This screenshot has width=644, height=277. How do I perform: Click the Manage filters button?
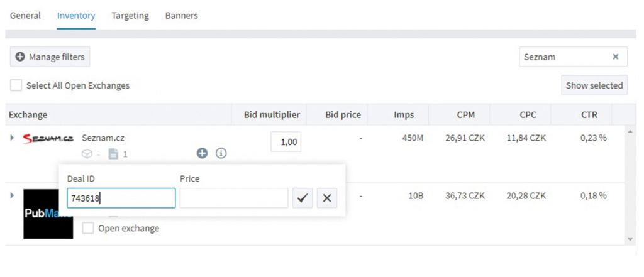[50, 57]
